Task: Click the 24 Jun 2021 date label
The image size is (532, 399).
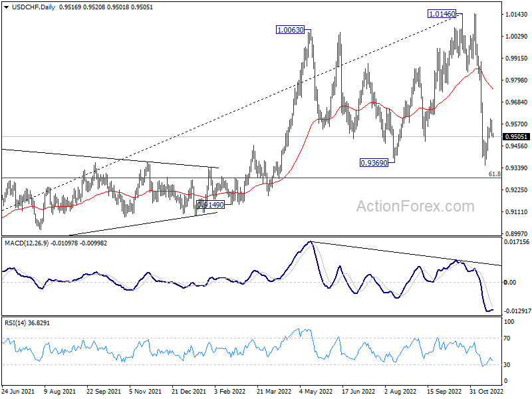Action: click(18, 392)
